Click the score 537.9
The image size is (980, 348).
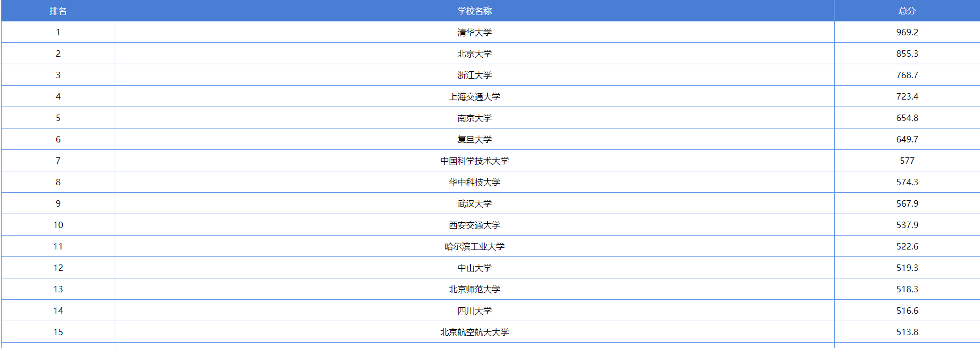click(x=907, y=225)
